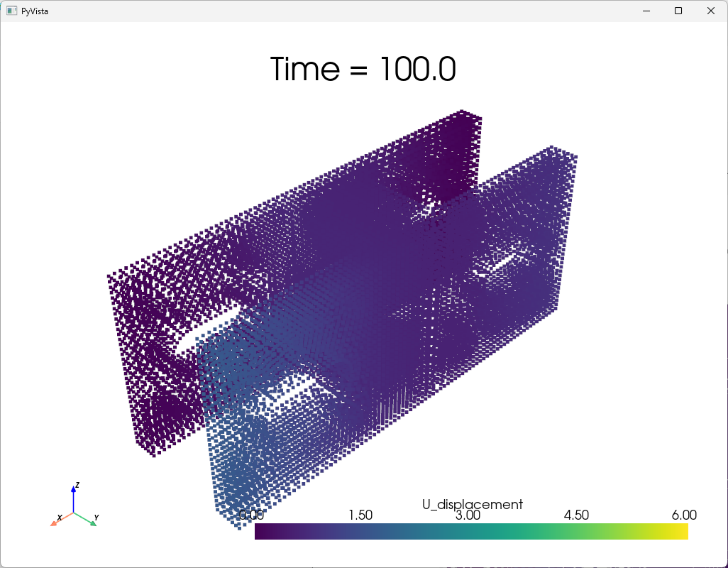This screenshot has height=568, width=728.
Task: Click the 3.00 tick label on scalar bar
Action: click(468, 515)
